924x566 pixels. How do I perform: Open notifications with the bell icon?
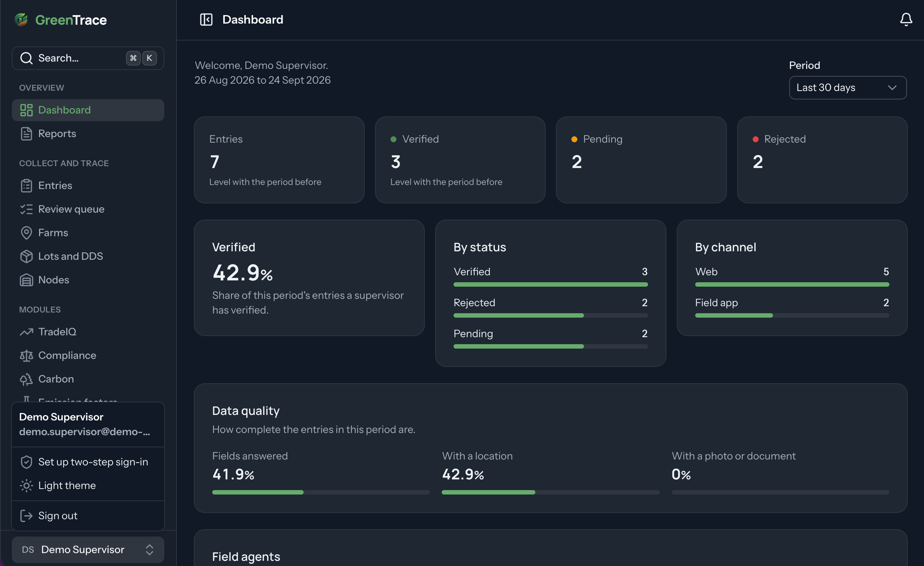(x=906, y=20)
